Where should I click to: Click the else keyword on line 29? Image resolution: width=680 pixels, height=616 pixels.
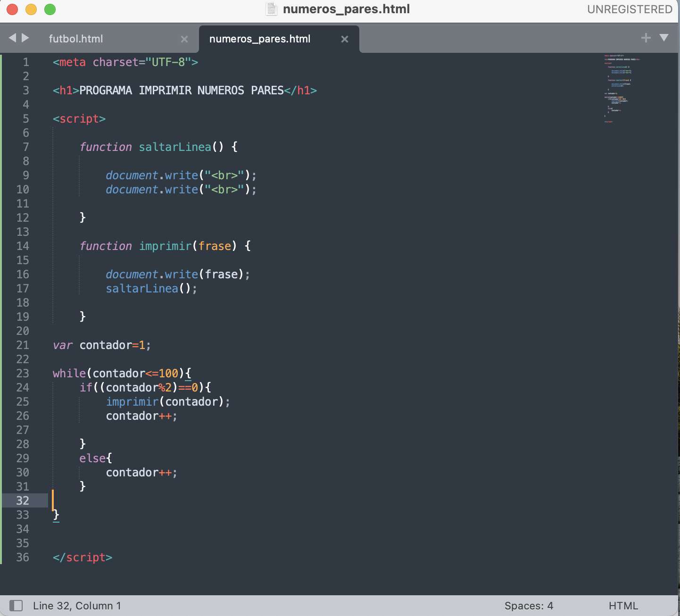point(92,458)
